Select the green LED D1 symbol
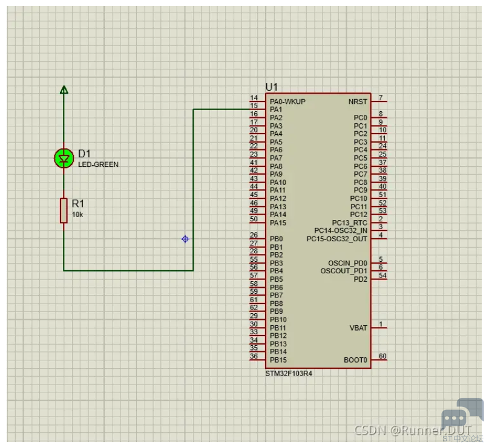This screenshot has width=489, height=448. [x=64, y=158]
